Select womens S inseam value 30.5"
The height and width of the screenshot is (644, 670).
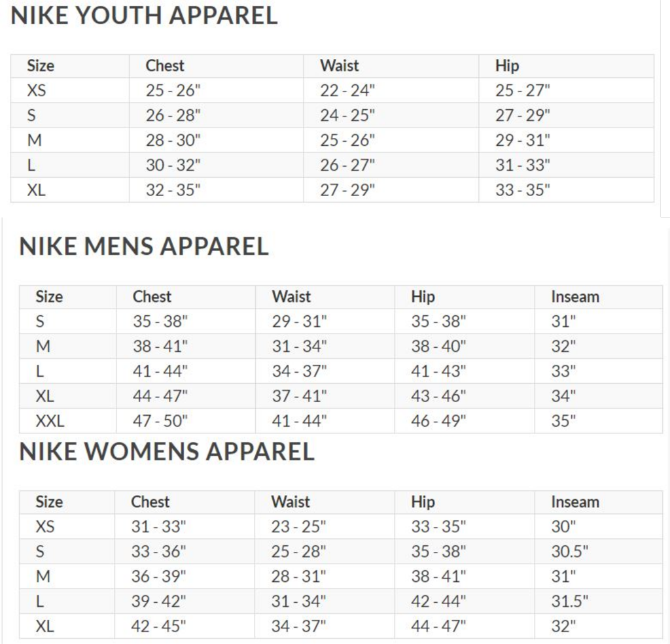(569, 552)
